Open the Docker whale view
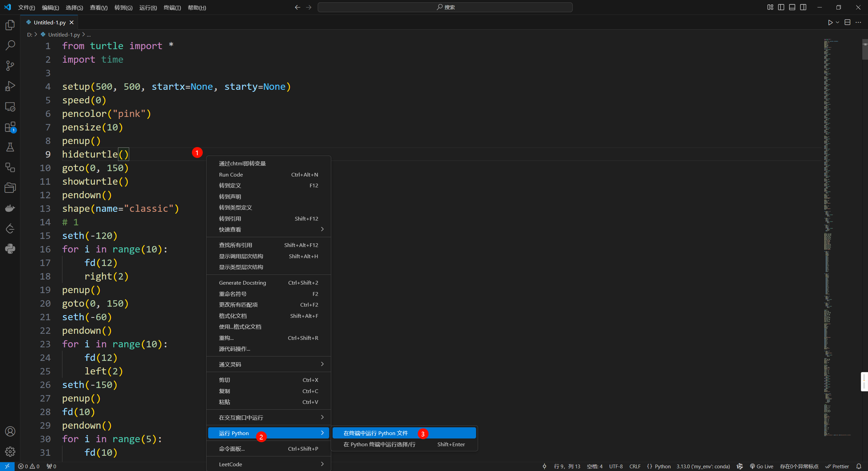The width and height of the screenshot is (868, 471). tap(10, 208)
